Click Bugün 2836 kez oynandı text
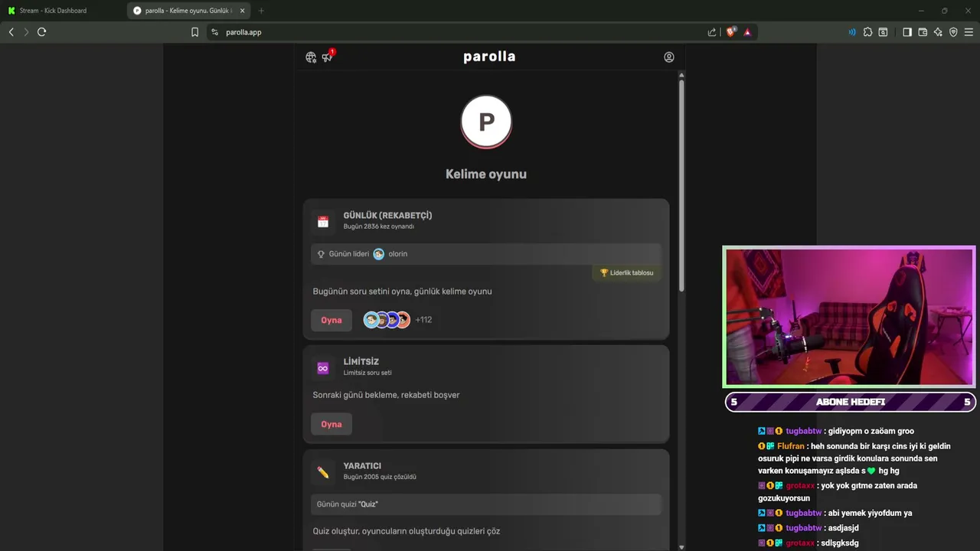The width and height of the screenshot is (980, 551). point(378,227)
